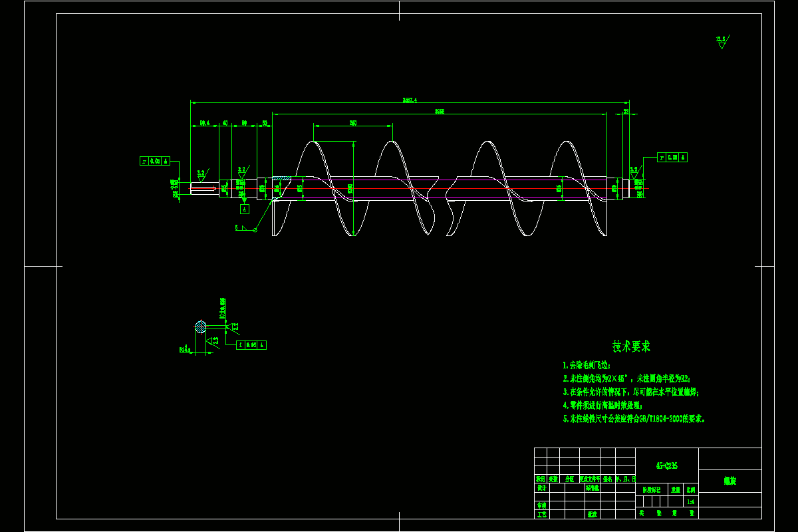
Task: Click the 45+Q235 material cell
Action: (x=667, y=466)
